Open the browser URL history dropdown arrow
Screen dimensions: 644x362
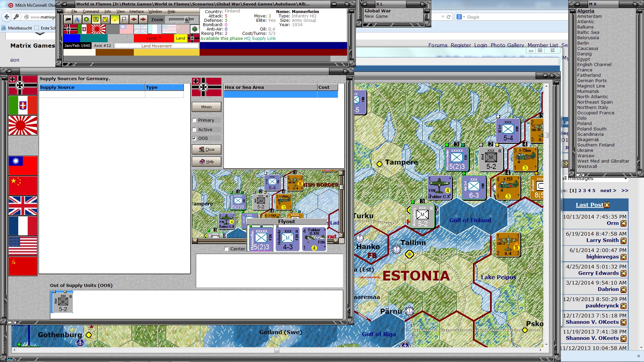tap(443, 17)
